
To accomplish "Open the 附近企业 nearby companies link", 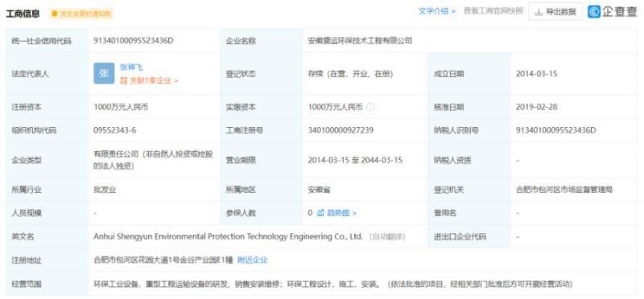I will tap(253, 260).
